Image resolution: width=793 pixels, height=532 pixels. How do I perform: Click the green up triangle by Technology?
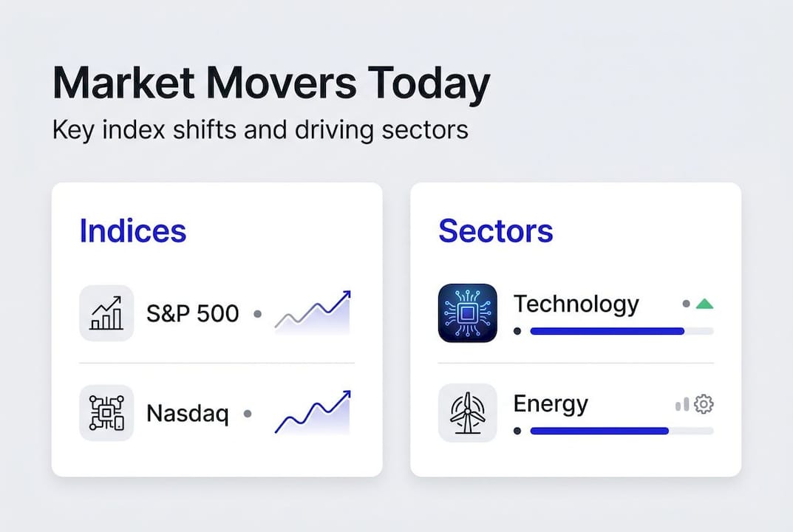tap(704, 304)
